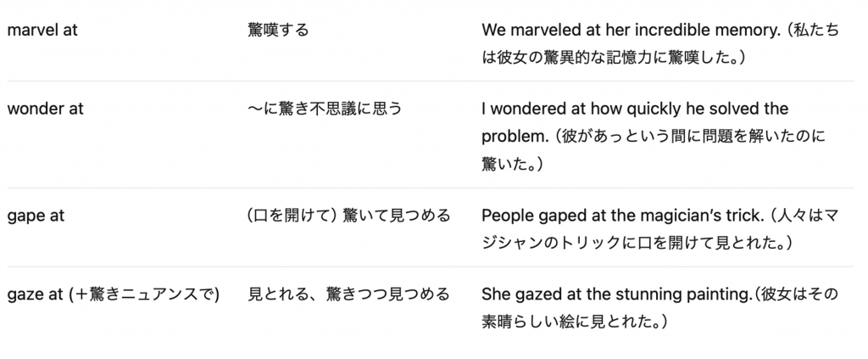Click the 'problem. (彼があっという間に問題を解いたのに' line
Image resolution: width=868 pixels, height=359 pixels.
tap(654, 137)
